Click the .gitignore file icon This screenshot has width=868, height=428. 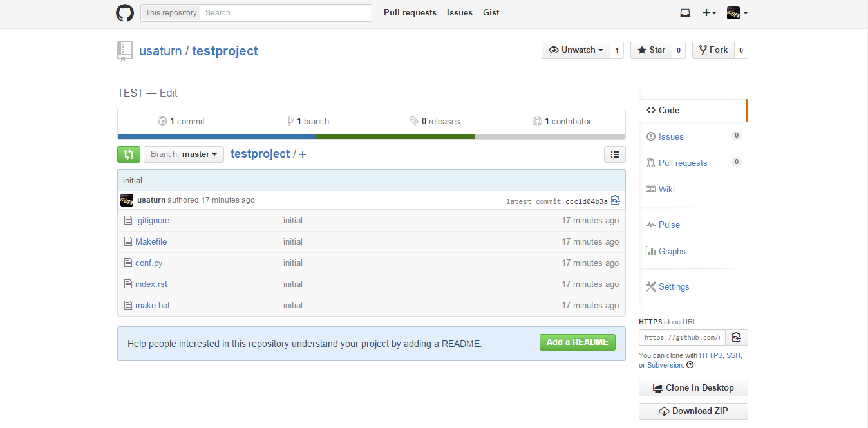point(127,220)
